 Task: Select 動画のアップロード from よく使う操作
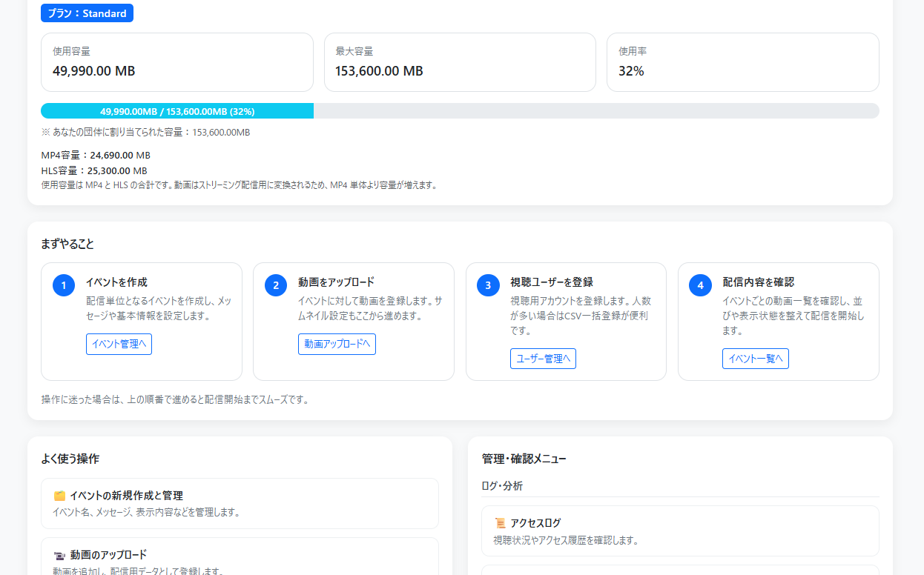240,560
